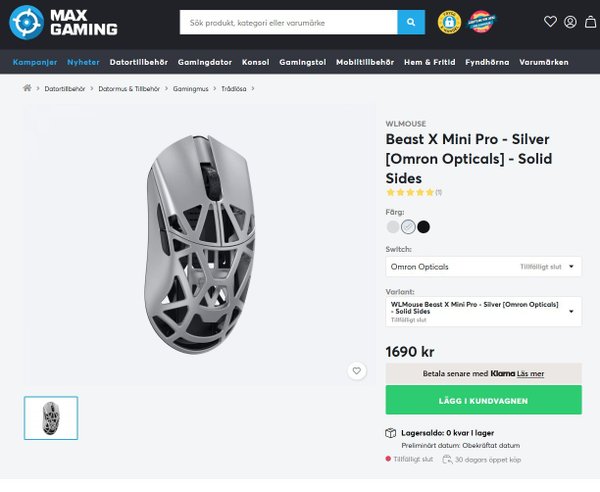
Task: Select the light grey color option
Action: [393, 227]
